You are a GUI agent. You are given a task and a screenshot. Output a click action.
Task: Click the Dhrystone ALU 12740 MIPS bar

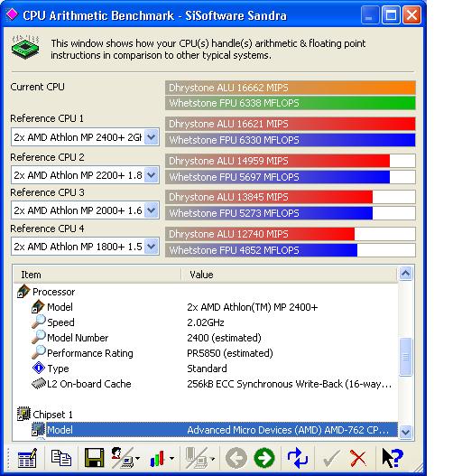(x=291, y=234)
